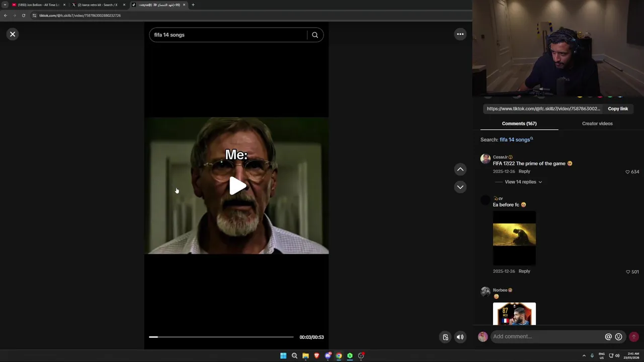Reload the page with the refresh icon
644x362 pixels.
[x=23, y=16]
